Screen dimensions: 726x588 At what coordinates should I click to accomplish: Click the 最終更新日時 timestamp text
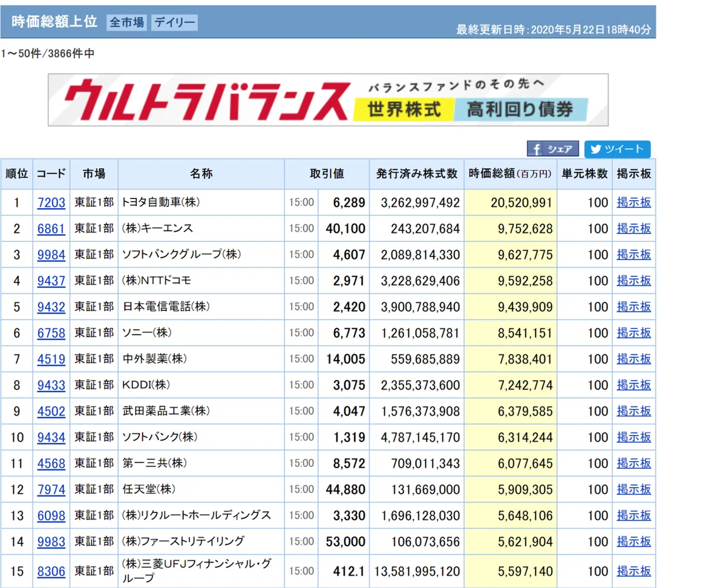coord(554,29)
